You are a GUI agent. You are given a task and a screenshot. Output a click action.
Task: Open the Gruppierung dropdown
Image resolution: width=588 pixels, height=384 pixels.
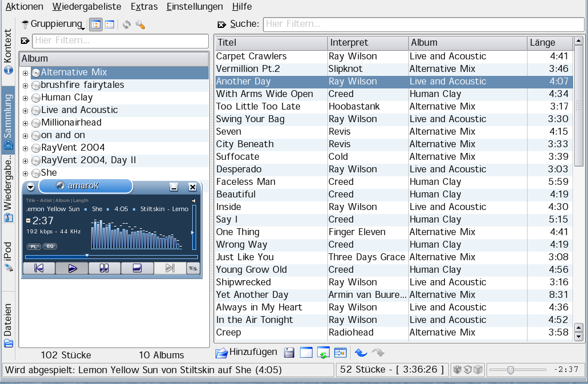tap(53, 24)
